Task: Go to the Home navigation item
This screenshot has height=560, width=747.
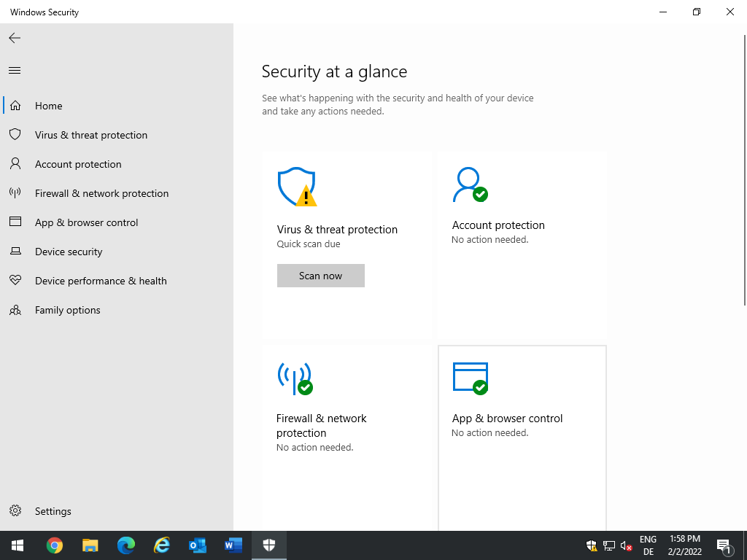Action: coord(48,106)
